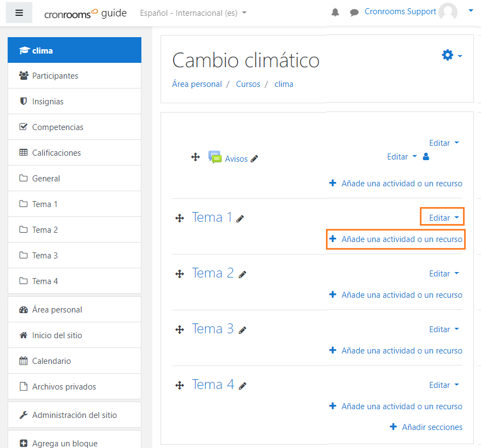Click the pencil icon next to Tema 3 heading
Image resolution: width=481 pixels, height=448 pixels.
(x=242, y=331)
